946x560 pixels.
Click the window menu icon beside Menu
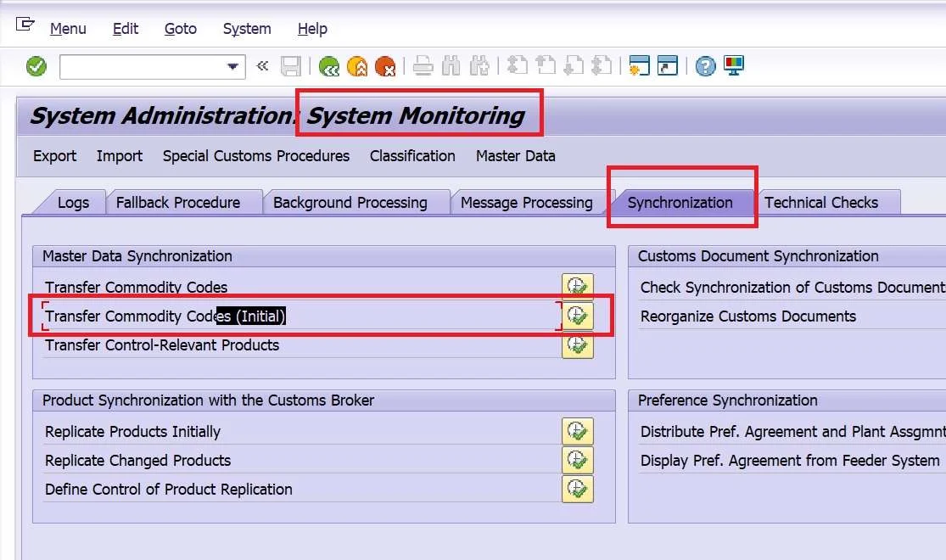point(25,25)
